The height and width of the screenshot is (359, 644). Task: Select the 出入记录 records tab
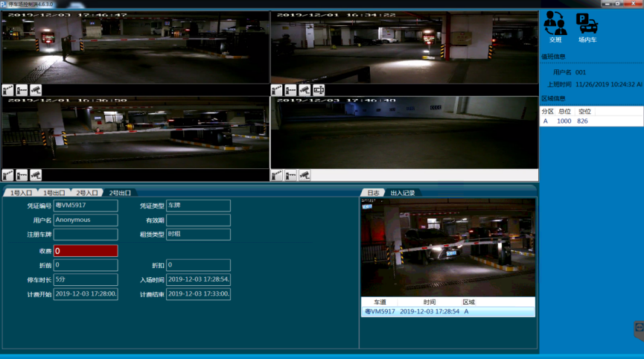402,193
